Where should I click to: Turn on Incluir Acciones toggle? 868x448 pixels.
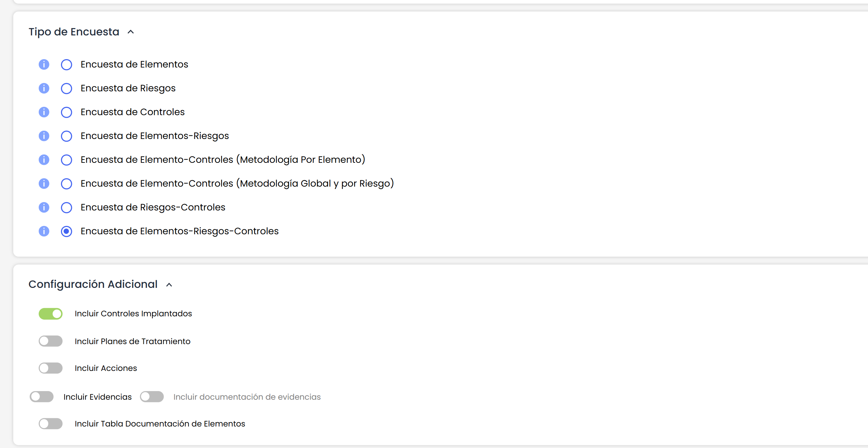(x=51, y=368)
